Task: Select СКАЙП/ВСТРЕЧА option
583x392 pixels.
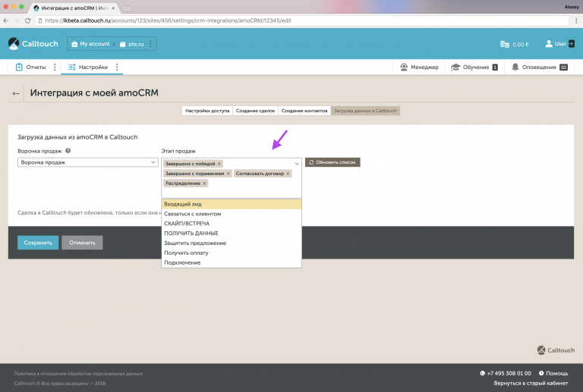Action: pyautogui.click(x=232, y=224)
